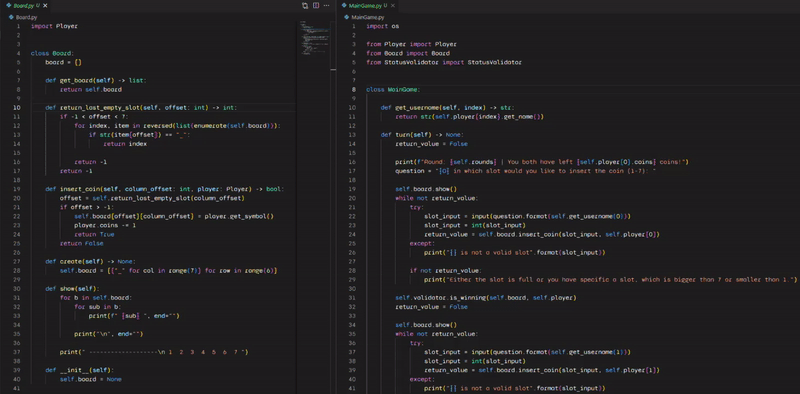Image resolution: width=800 pixels, height=394 pixels.
Task: Click 'def show(self):' in Board.py
Action: pyautogui.click(x=72, y=288)
